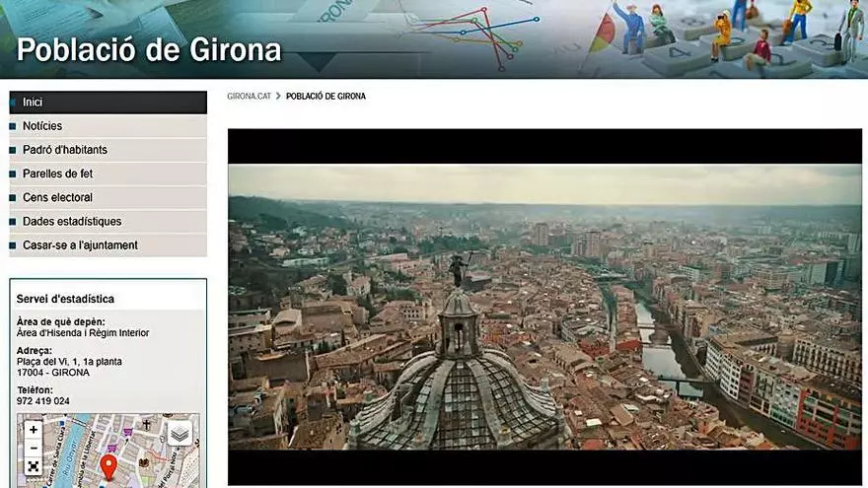The width and height of the screenshot is (868, 488).
Task: Click the square bullet beside Cens electoral
Action: 13,197
